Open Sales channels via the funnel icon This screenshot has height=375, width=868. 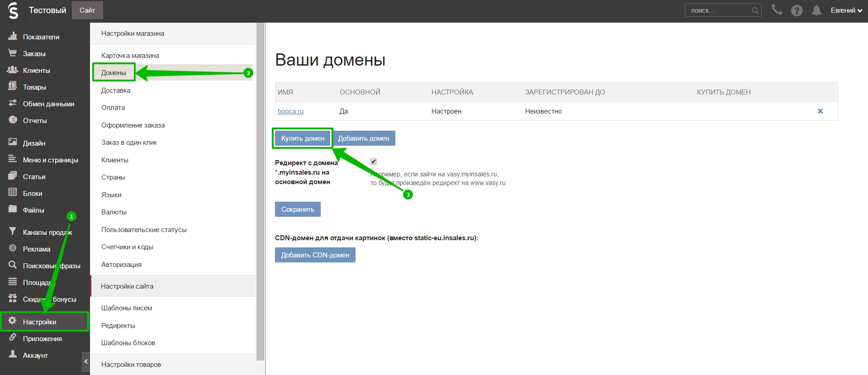coord(13,232)
